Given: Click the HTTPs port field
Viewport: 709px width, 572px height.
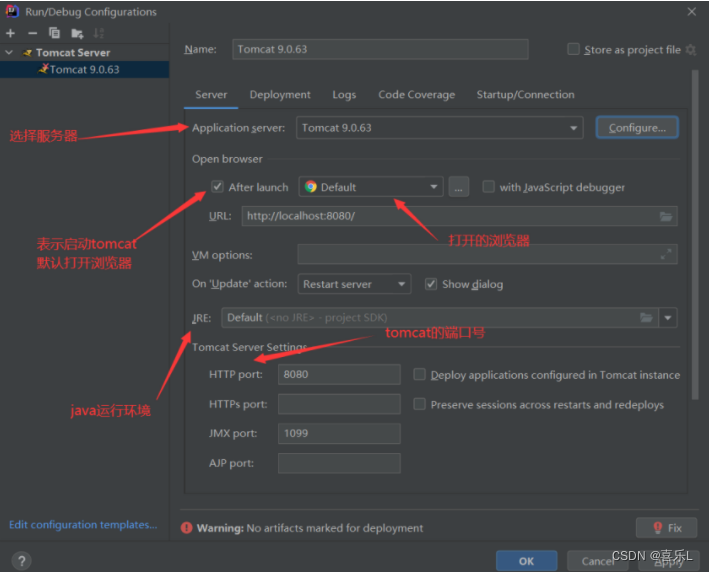Looking at the screenshot, I should pyautogui.click(x=339, y=404).
